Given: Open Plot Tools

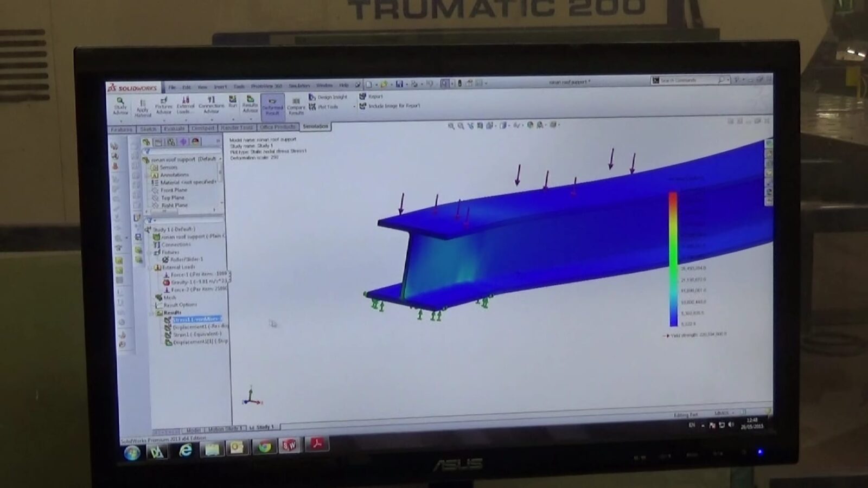Looking at the screenshot, I should (324, 107).
